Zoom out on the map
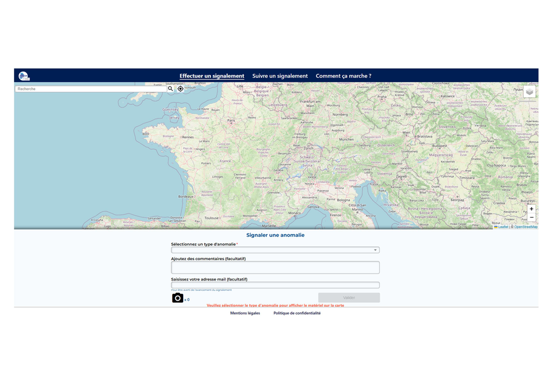Viewport: 555px width, 392px height. 532,218
